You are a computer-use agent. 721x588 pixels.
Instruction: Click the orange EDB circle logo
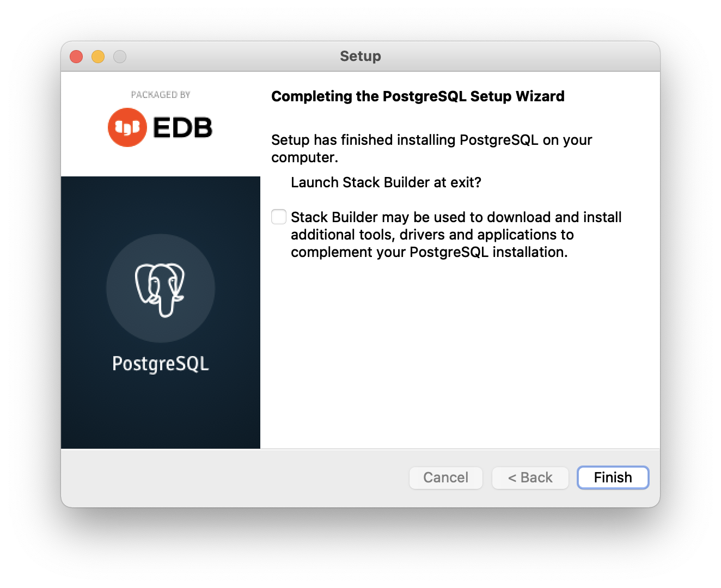[x=127, y=127]
